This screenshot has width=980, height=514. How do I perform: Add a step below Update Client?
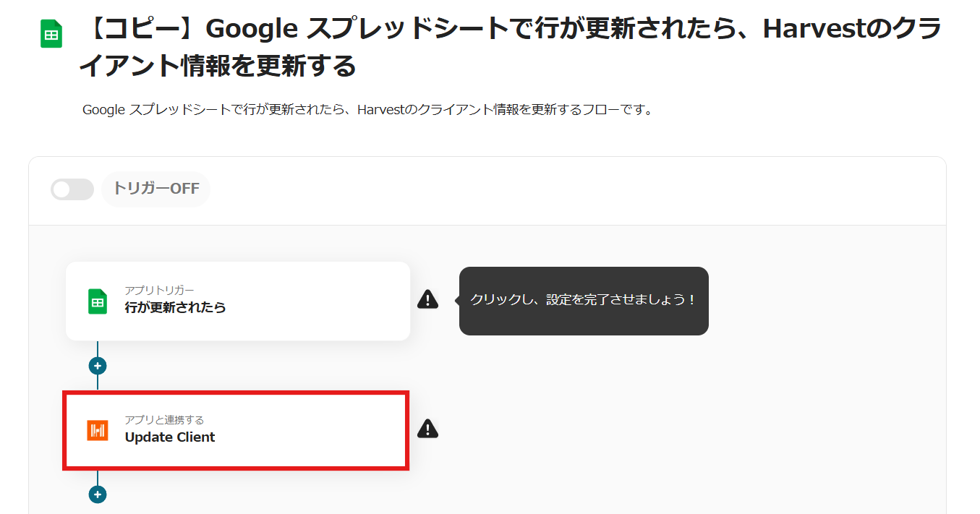(98, 494)
